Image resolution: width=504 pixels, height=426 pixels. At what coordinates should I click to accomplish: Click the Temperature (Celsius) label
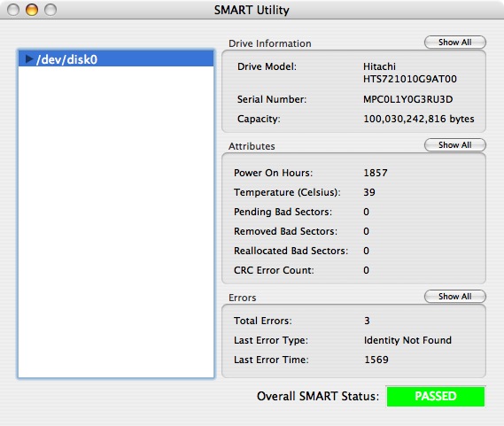pos(287,192)
